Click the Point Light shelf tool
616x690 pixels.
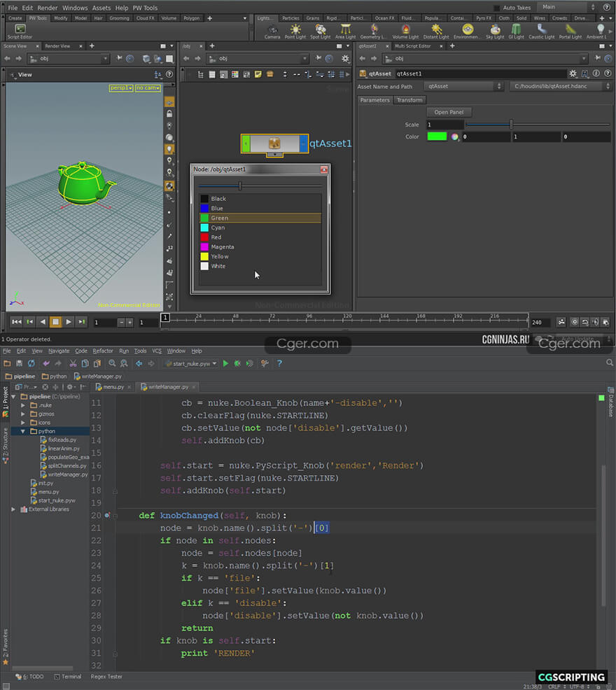pos(295,31)
